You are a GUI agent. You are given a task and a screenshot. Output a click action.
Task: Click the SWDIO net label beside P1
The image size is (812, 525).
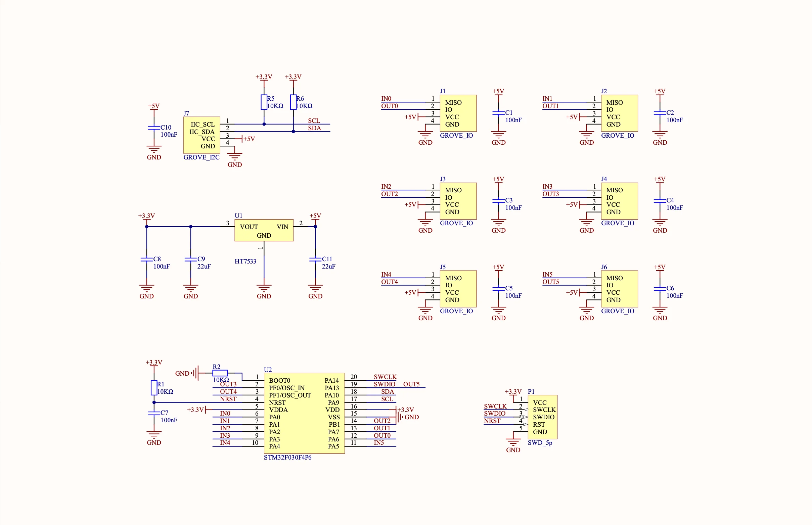[x=495, y=414]
